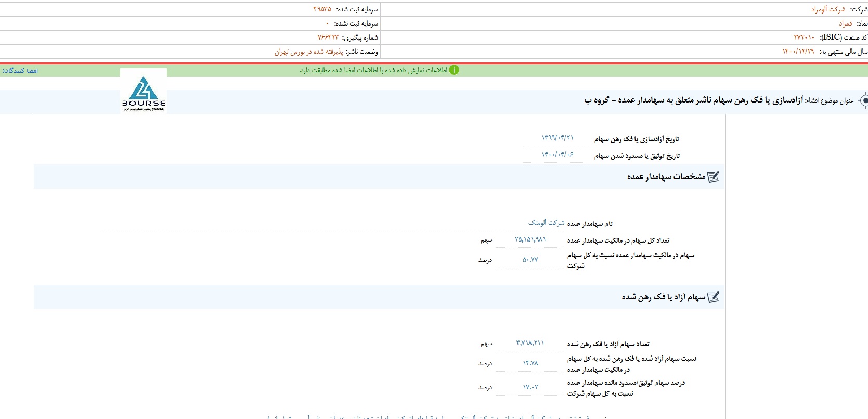
Task: Click the label تاریخ آزادسازی یا فک رهن سهام
Action: (637, 139)
